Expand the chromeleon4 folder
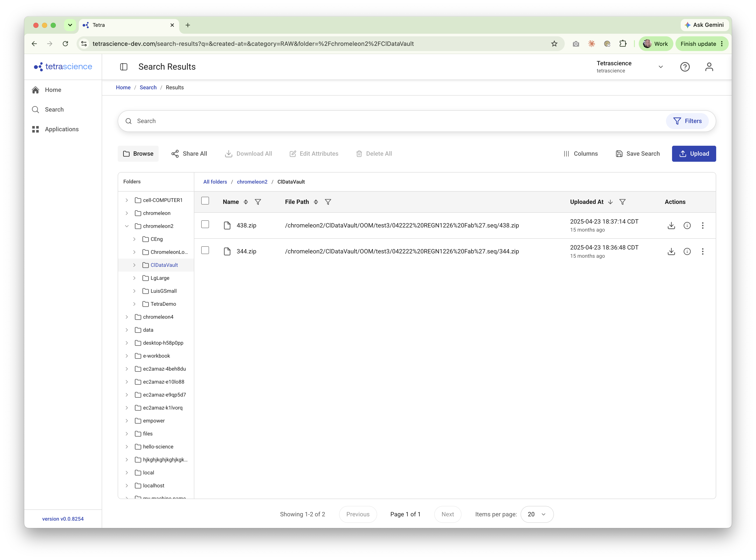 click(127, 317)
